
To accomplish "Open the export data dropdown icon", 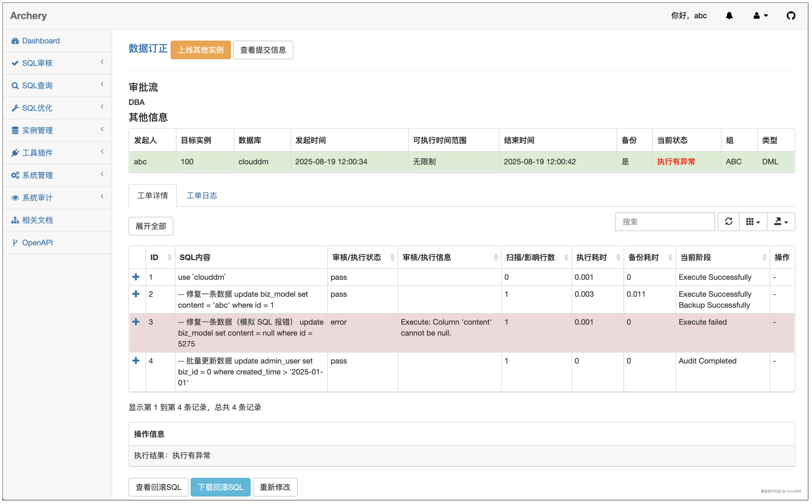I will pos(781,222).
